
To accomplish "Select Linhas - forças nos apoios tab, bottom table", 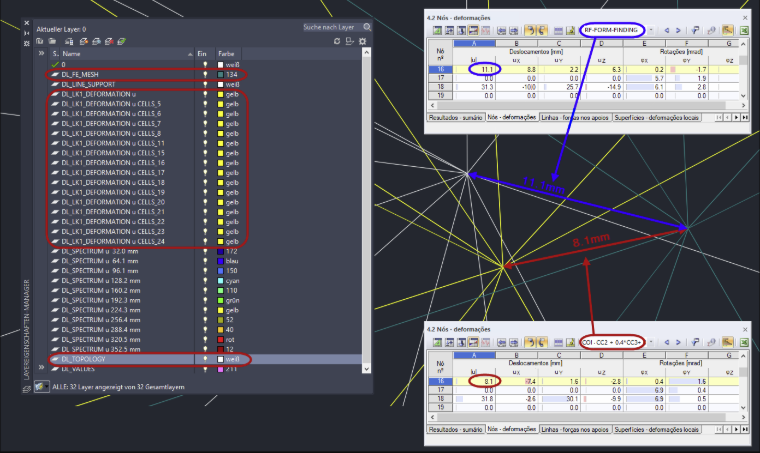I will (x=575, y=429).
